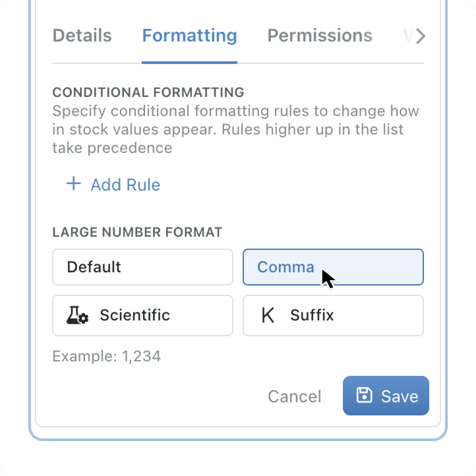Choose the Scientific format label
The width and height of the screenshot is (476, 476).
[135, 315]
